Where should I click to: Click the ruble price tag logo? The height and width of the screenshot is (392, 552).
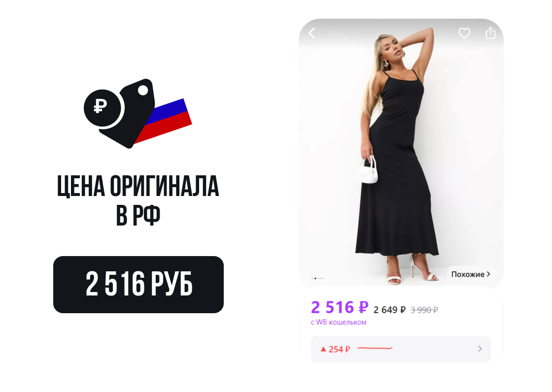[138, 113]
